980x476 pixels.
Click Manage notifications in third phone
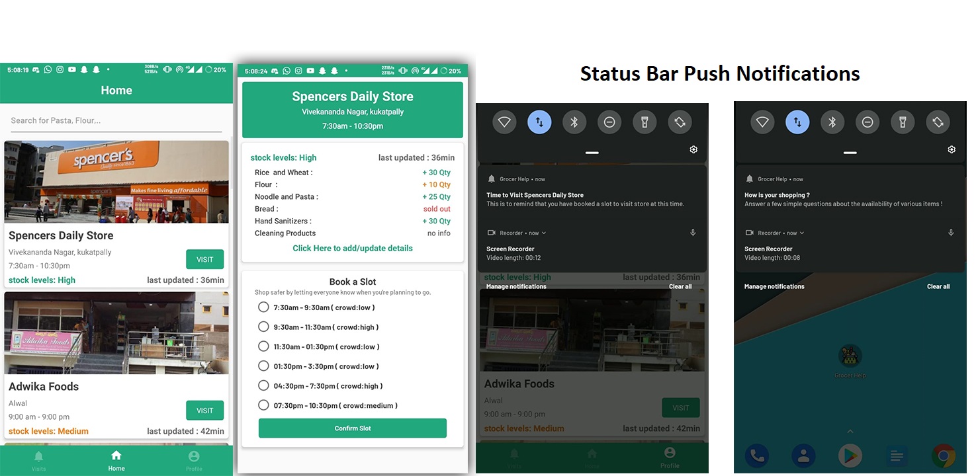[516, 286]
